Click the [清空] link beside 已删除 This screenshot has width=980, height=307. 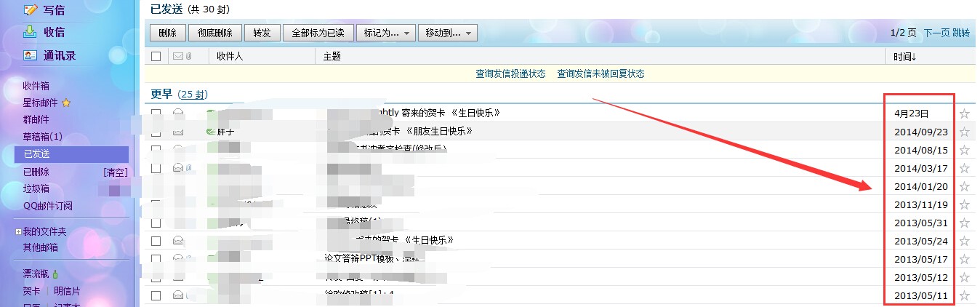point(116,172)
